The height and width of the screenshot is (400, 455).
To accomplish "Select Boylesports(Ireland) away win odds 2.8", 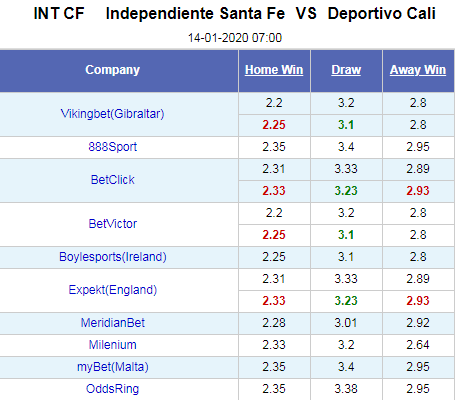I will pos(418,257).
